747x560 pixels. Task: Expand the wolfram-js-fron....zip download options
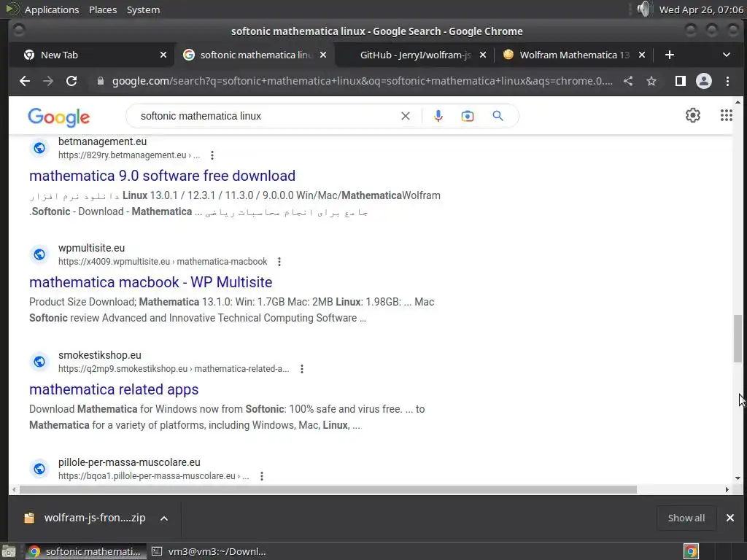(x=164, y=518)
